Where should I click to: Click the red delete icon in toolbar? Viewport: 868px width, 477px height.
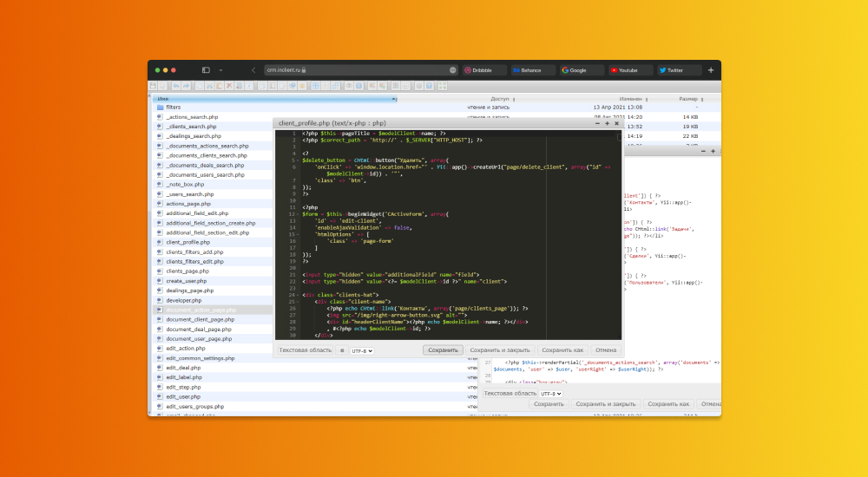[230, 86]
